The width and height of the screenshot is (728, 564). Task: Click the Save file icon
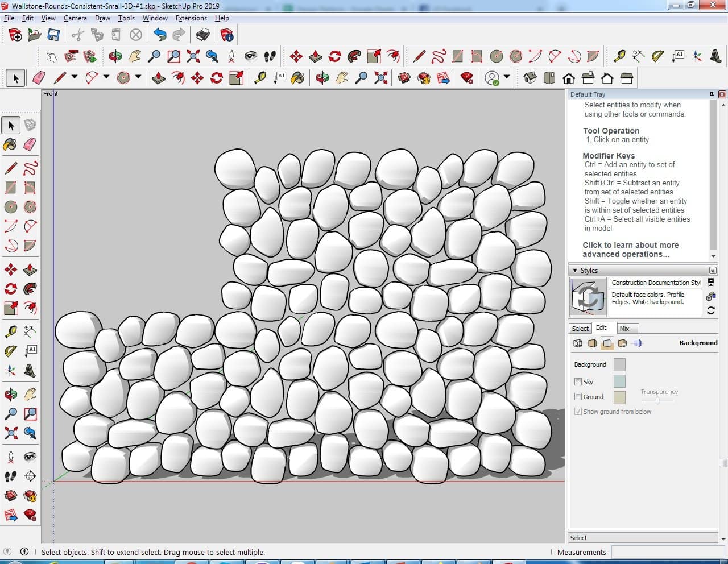tap(53, 35)
